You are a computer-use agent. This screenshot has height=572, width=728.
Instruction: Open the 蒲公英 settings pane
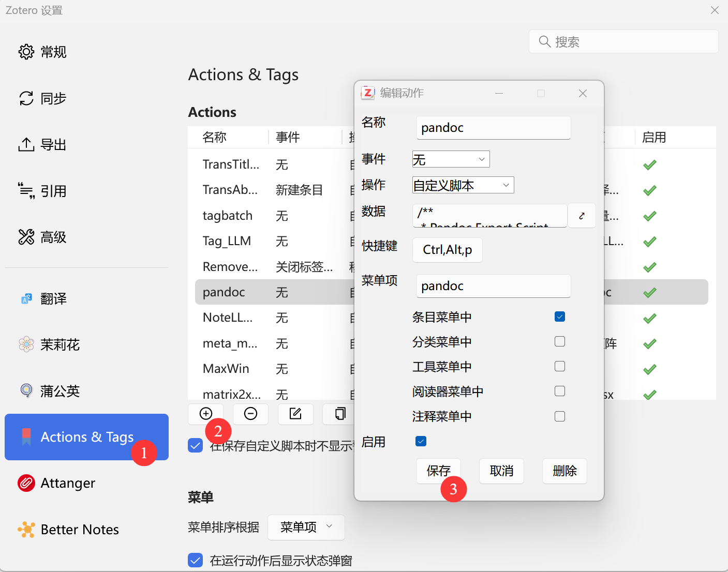87,390
